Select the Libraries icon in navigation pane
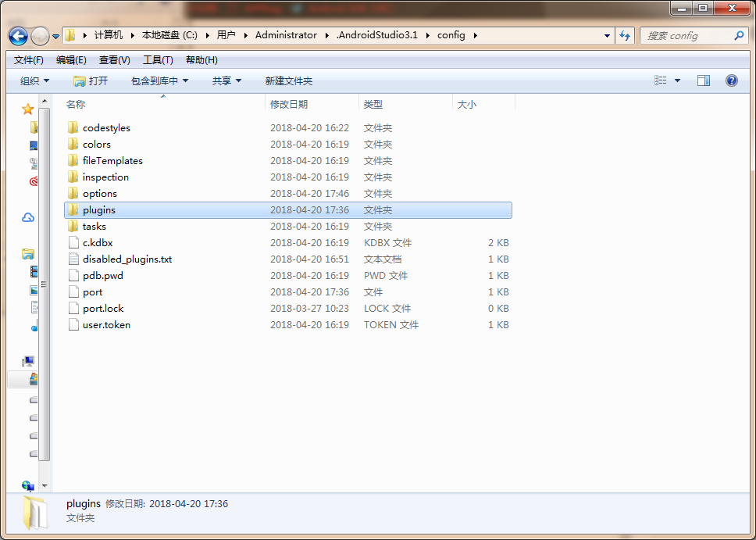The image size is (756, 540). coord(28,254)
